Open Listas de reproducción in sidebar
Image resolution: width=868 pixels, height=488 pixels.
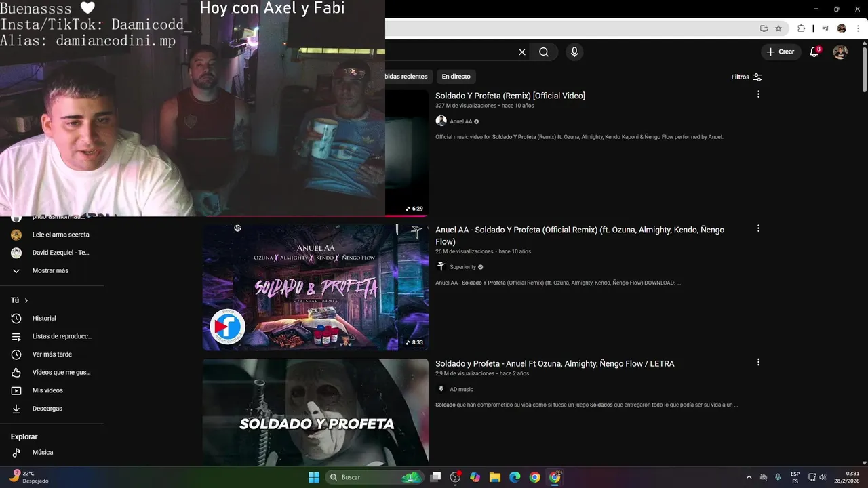point(53,336)
